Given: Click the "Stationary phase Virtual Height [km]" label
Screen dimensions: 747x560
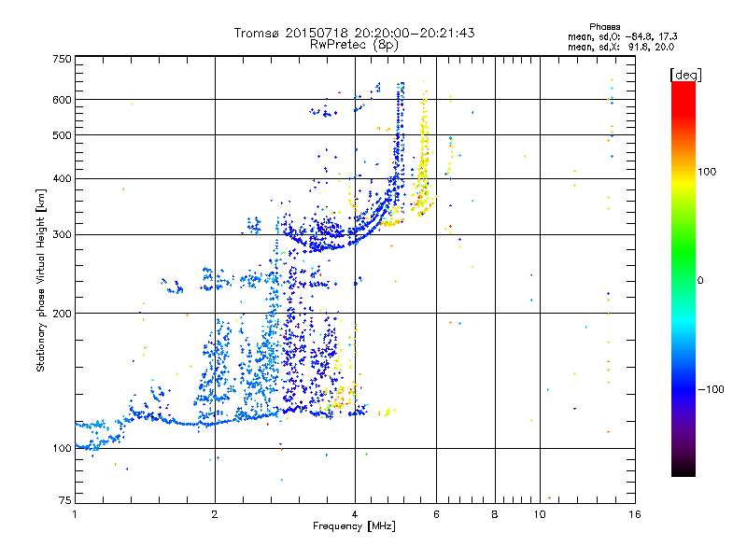Looking at the screenshot, I should coord(41,281).
